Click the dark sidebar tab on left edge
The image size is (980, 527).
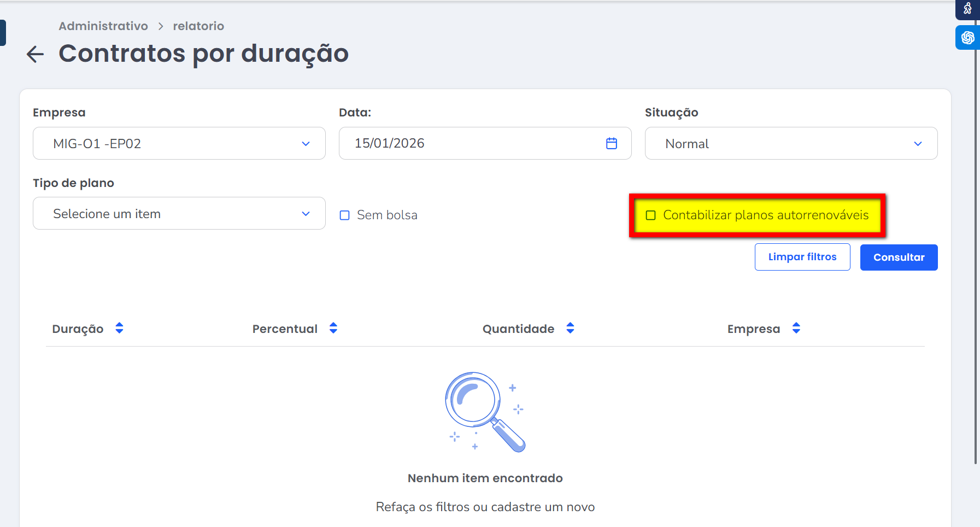click(x=3, y=33)
